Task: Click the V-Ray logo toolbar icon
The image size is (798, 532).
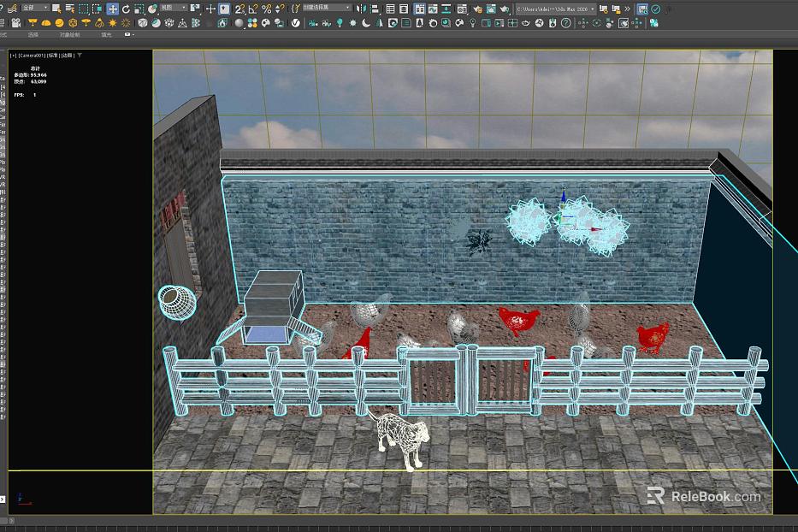Action: tap(295, 23)
